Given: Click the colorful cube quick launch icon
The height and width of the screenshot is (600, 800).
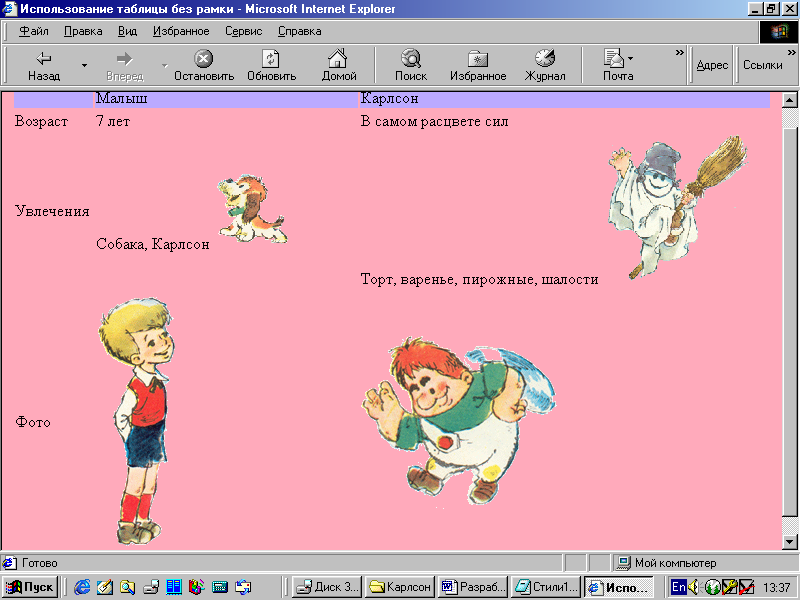Looking at the screenshot, I should [x=196, y=587].
